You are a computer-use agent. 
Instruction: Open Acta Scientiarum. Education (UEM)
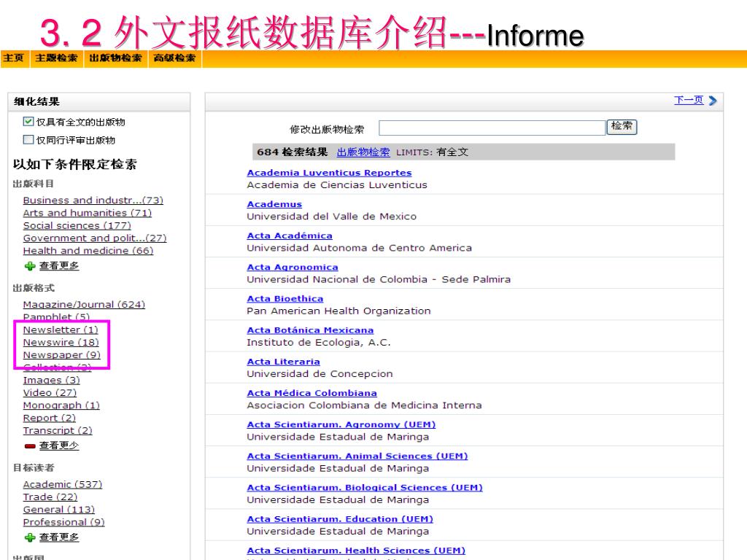tap(340, 519)
